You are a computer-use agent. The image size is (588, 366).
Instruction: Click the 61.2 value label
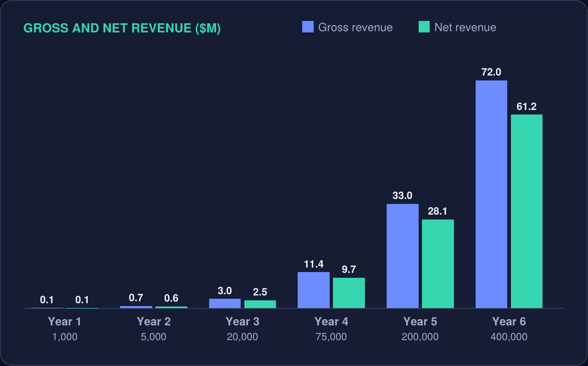(x=526, y=107)
